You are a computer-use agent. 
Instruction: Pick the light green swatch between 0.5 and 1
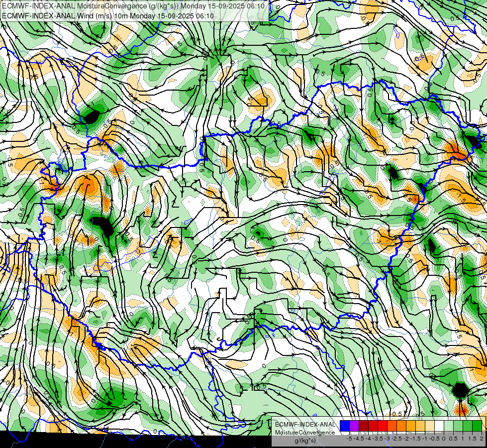[x=458, y=426]
